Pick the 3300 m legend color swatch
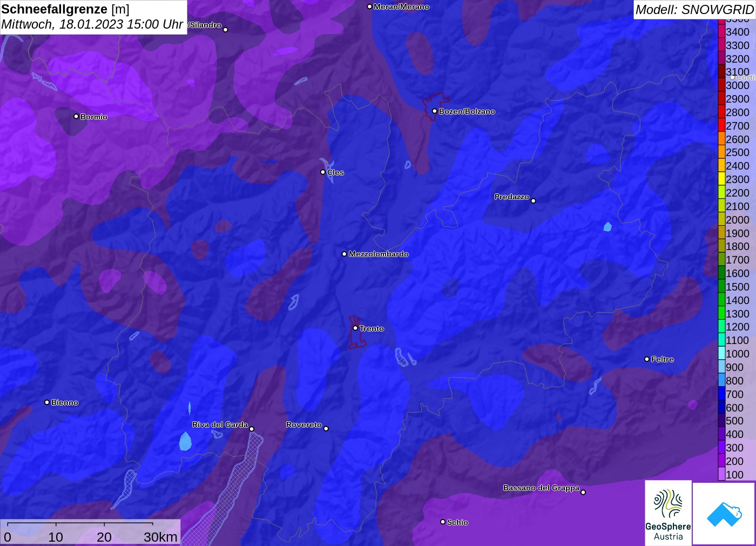 [721, 45]
